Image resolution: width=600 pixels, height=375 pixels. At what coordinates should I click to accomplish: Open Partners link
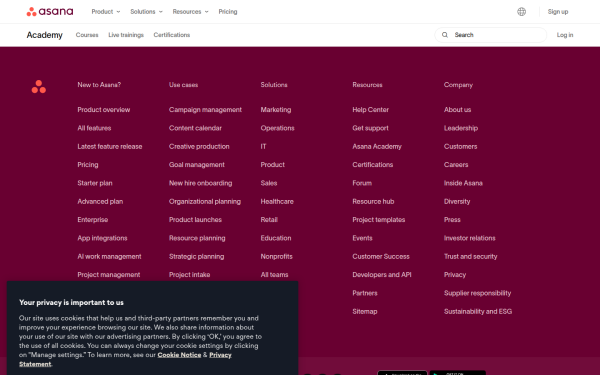pos(365,293)
